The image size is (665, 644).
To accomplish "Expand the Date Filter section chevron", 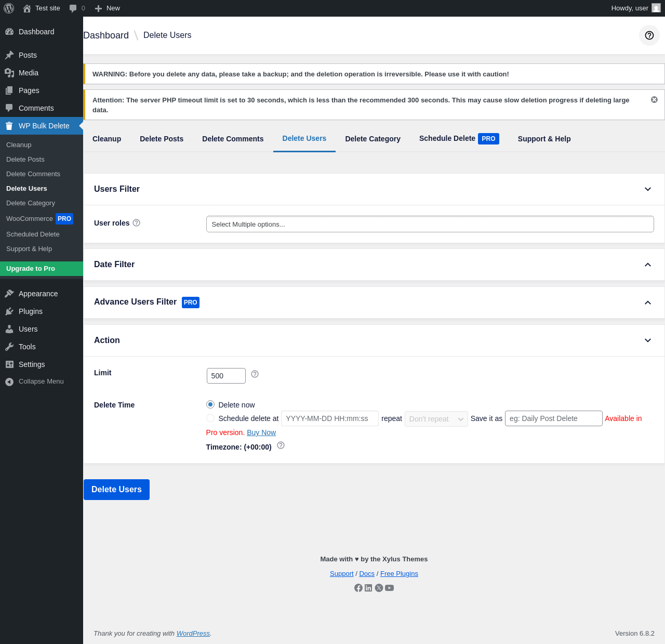I will pyautogui.click(x=648, y=265).
